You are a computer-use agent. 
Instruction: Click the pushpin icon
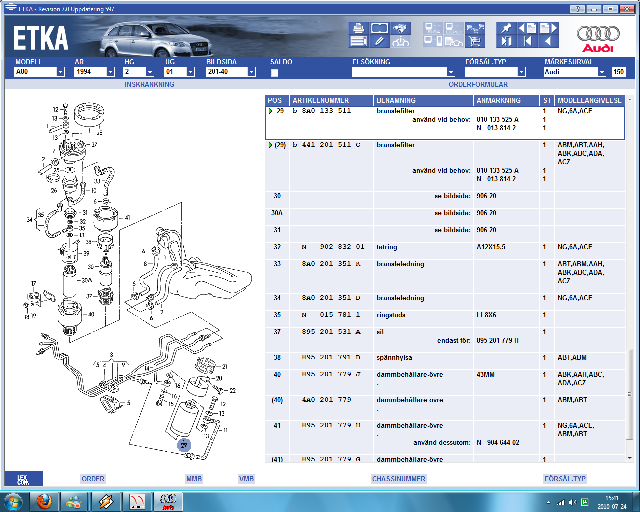tap(506, 28)
